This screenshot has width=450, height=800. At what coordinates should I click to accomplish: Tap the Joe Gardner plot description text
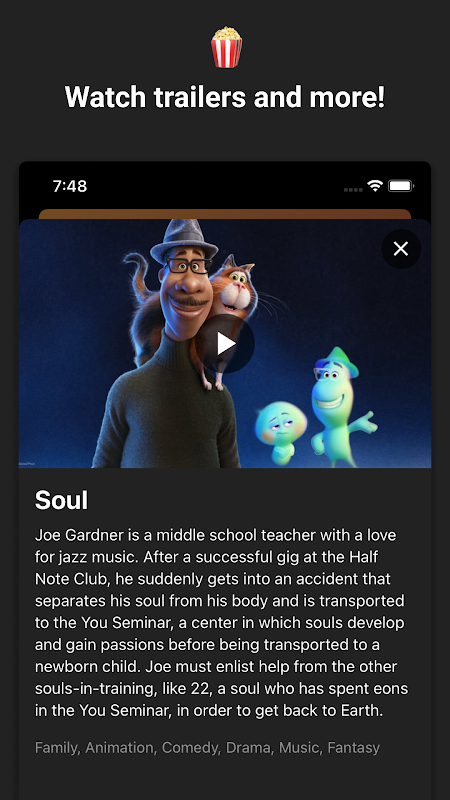click(221, 623)
